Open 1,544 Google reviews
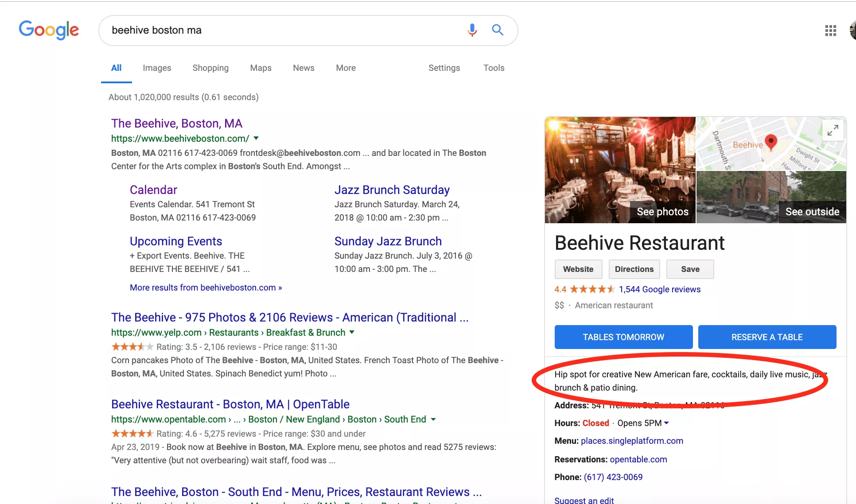856x504 pixels. [x=659, y=289]
